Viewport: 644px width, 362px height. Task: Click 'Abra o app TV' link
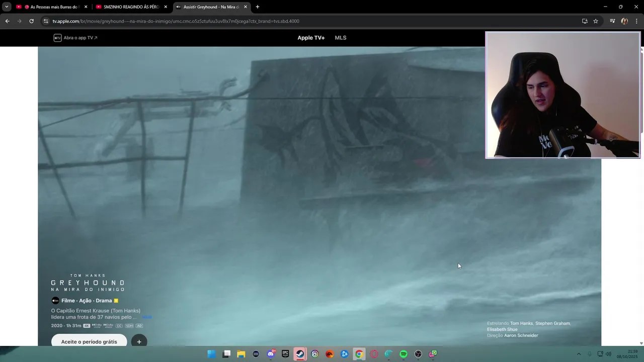[75, 38]
